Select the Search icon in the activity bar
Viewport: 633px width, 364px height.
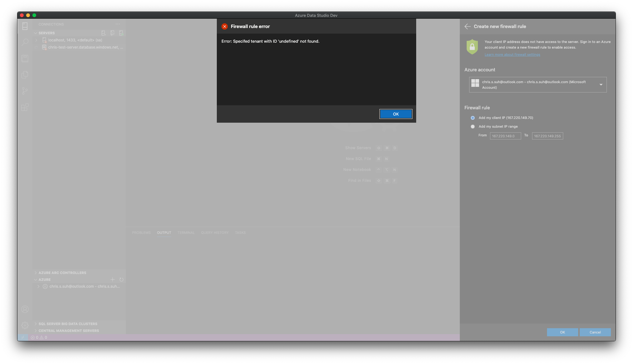click(x=25, y=42)
